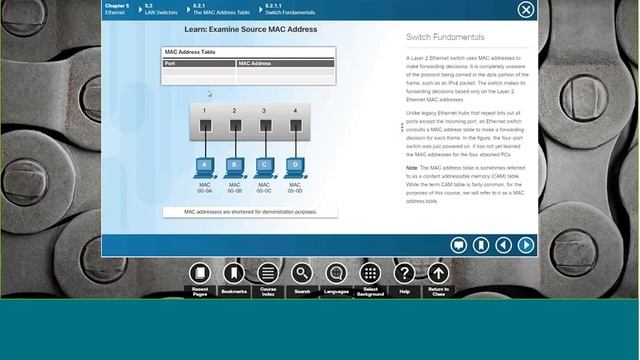Click the MAC Address Table title
The width and height of the screenshot is (640, 360).
point(190,52)
